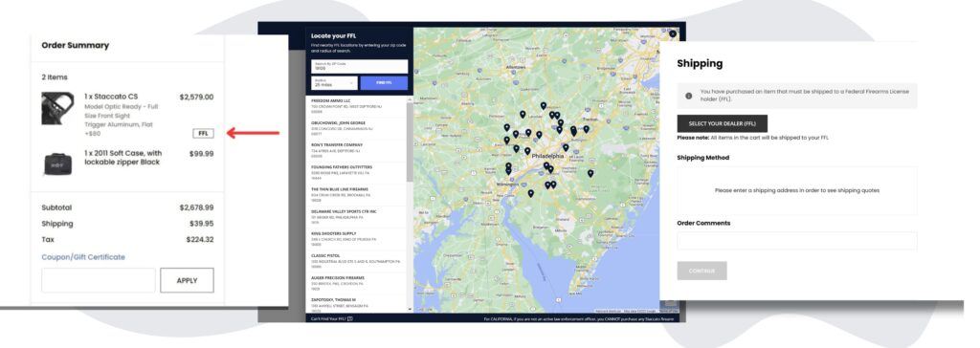Open the radius 25 miles dropdown
The height and width of the screenshot is (348, 980).
(x=334, y=83)
